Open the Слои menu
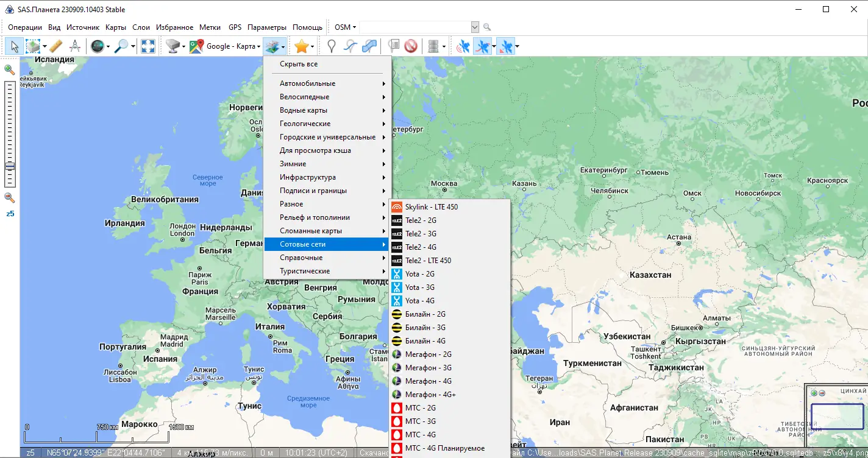 tap(141, 27)
